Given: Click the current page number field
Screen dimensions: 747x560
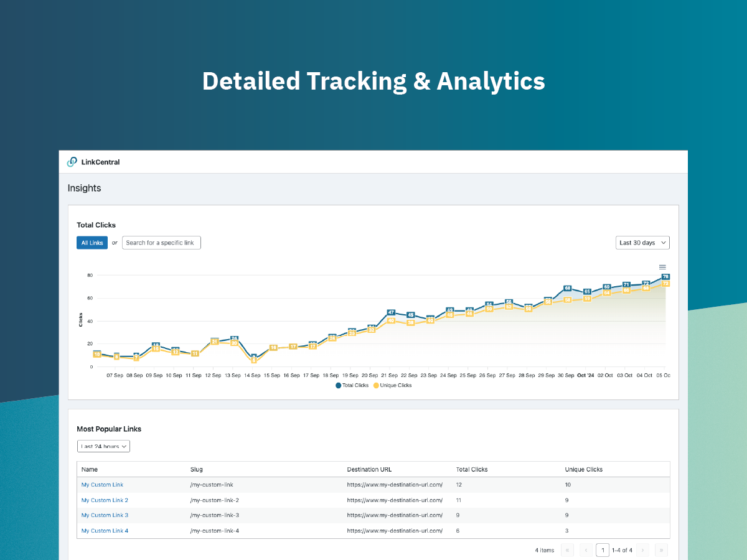Looking at the screenshot, I should 603,550.
